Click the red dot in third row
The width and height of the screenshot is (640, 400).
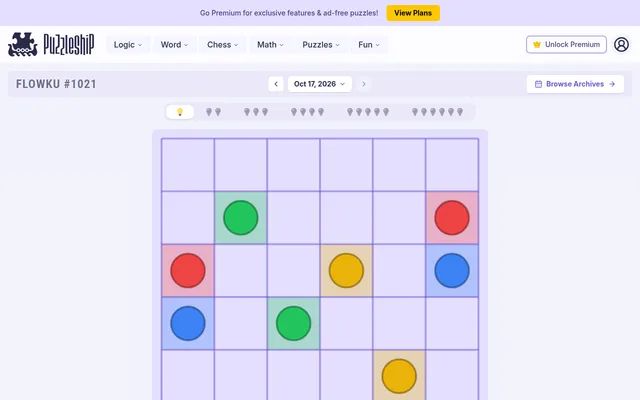(x=188, y=270)
